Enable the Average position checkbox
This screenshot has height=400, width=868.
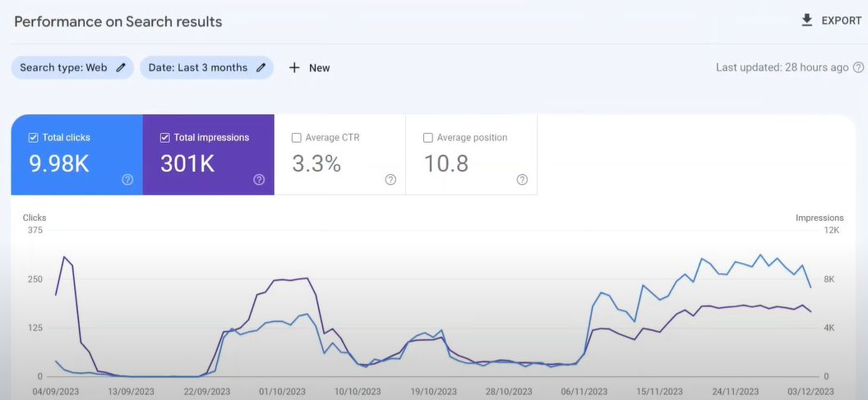click(428, 138)
